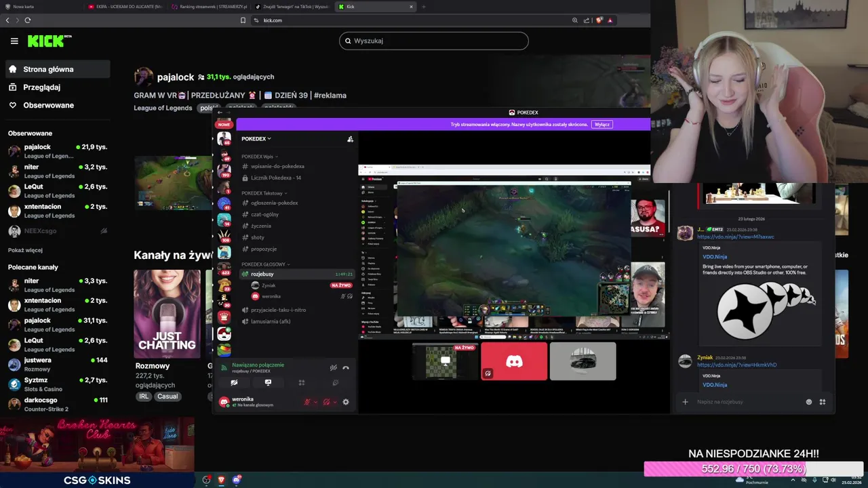Open attachment plus button in Discord chat
868x488 pixels.
685,402
